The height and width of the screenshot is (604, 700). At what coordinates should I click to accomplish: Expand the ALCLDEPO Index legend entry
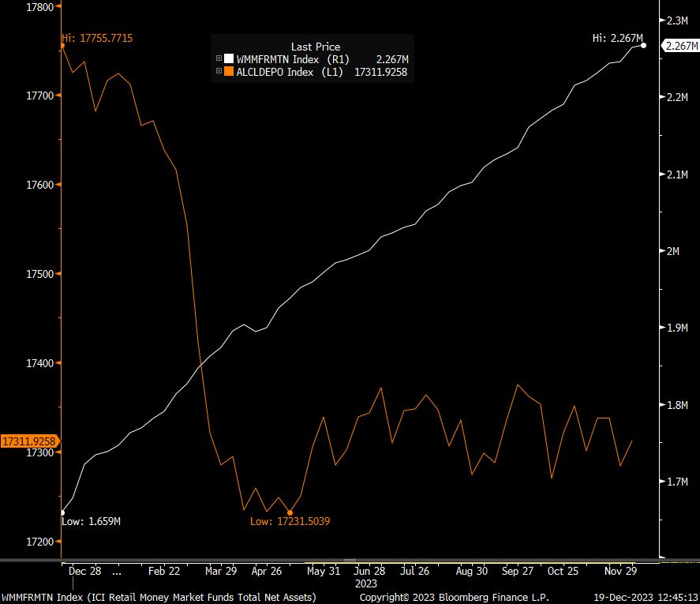coord(219,71)
